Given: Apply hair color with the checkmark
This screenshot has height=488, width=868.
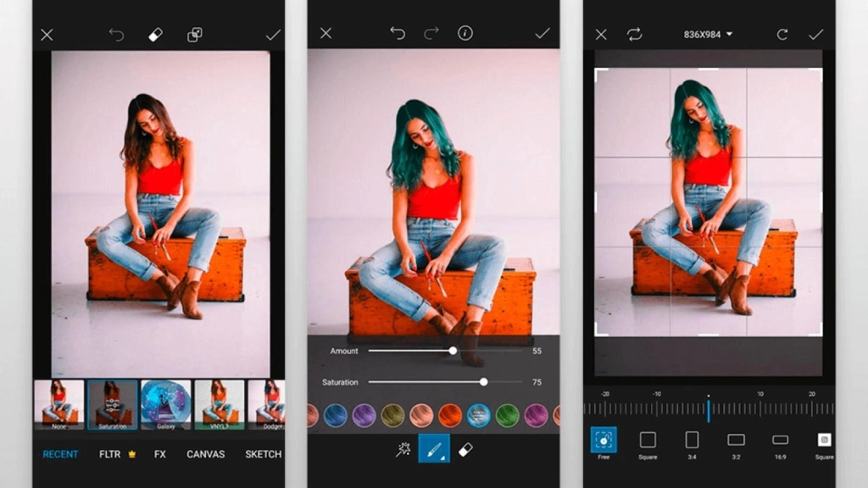Looking at the screenshot, I should click(542, 33).
